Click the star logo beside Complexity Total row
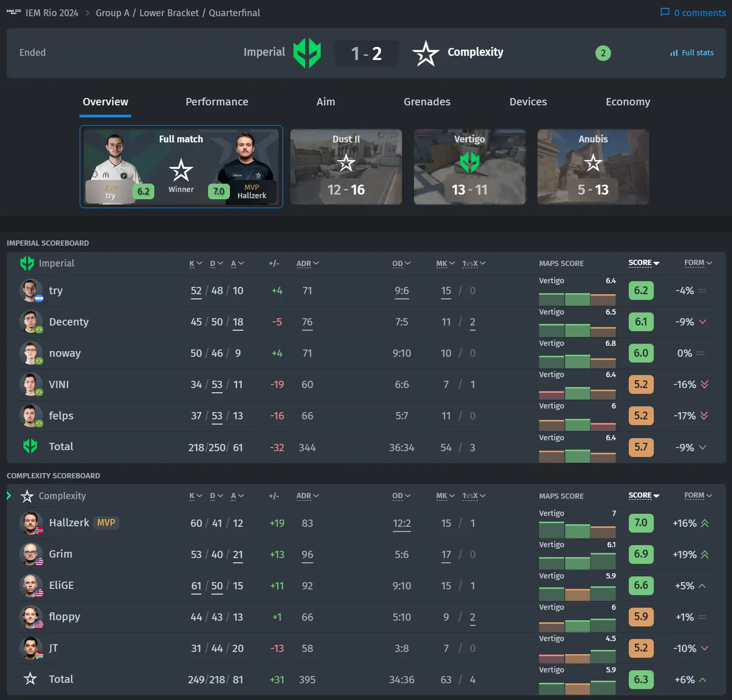 [30, 679]
